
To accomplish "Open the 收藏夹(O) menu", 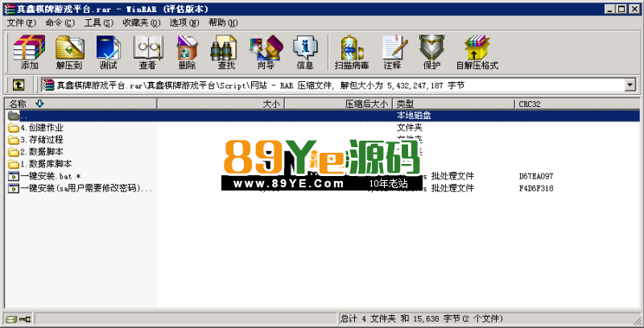I will (142, 23).
